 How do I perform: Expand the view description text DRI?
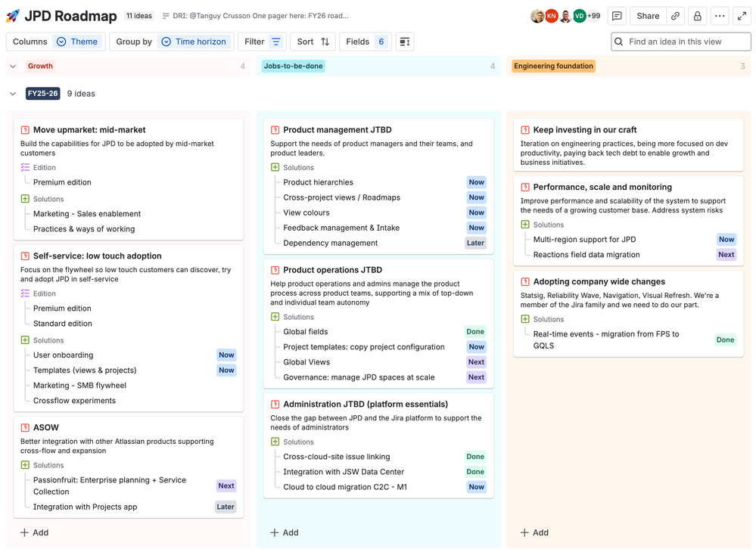256,16
